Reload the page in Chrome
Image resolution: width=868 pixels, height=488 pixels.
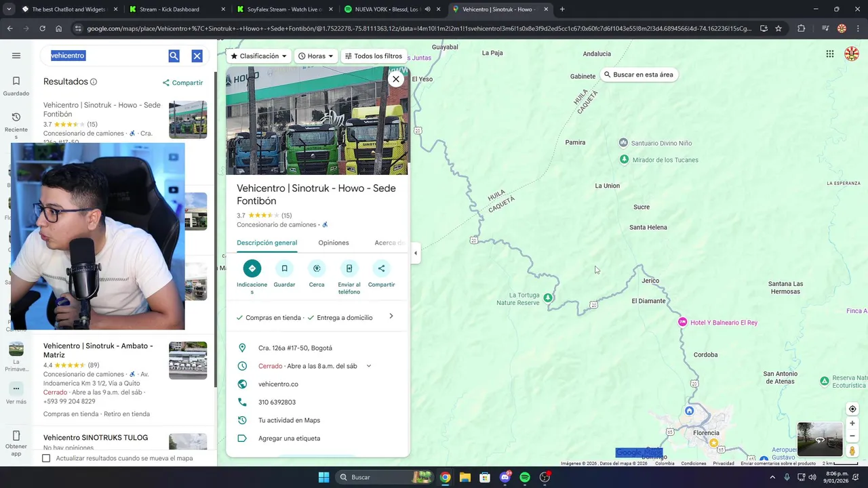pos(42,28)
